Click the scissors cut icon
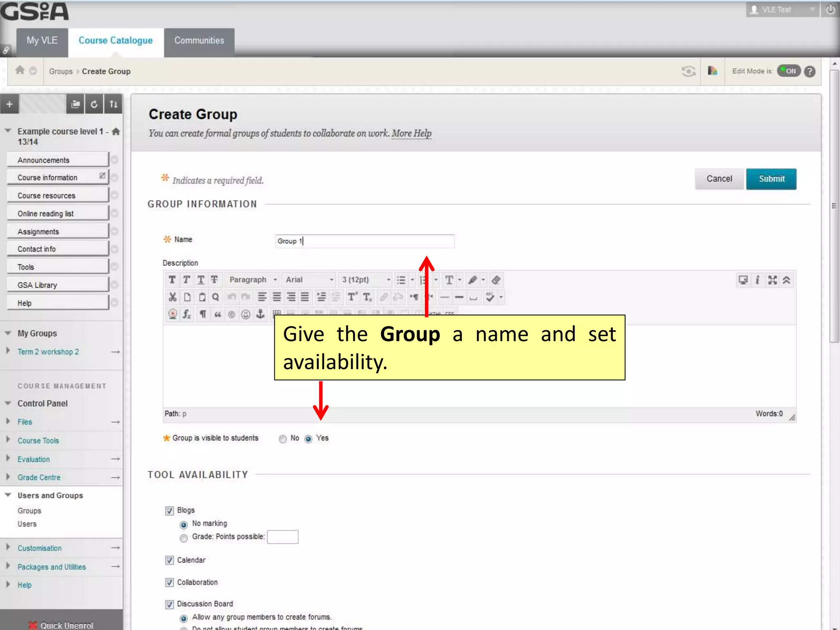Screen dimensions: 840x630 pyautogui.click(x=172, y=297)
